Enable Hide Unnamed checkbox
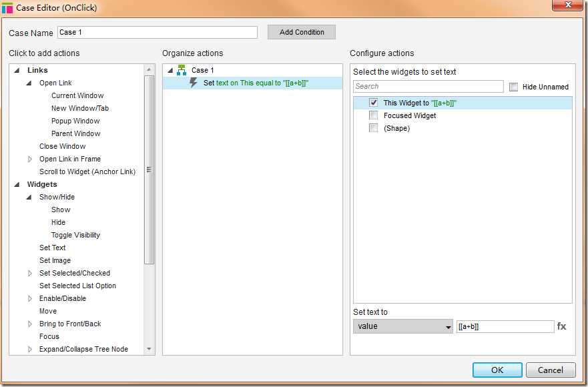This screenshot has height=387, width=588. (513, 87)
